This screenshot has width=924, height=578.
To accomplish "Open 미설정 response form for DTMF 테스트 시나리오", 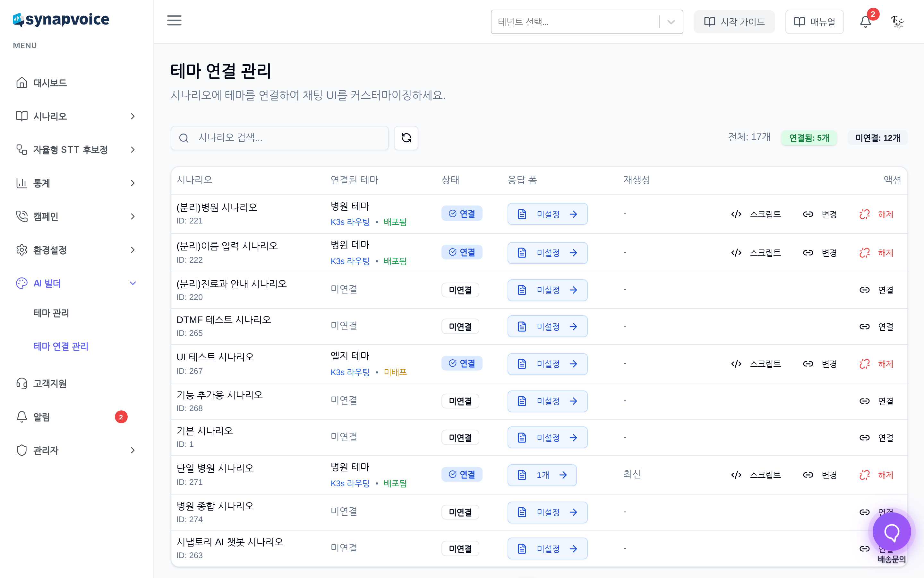I will (547, 327).
